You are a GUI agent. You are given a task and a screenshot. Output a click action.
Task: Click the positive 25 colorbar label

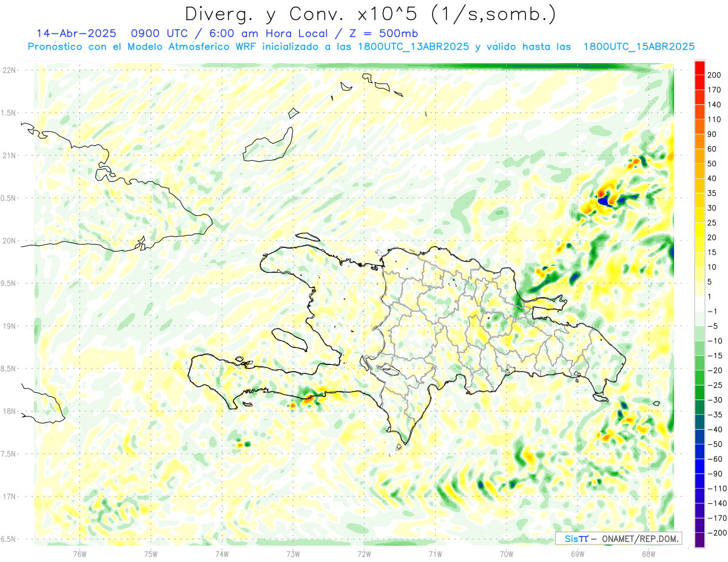point(712,223)
